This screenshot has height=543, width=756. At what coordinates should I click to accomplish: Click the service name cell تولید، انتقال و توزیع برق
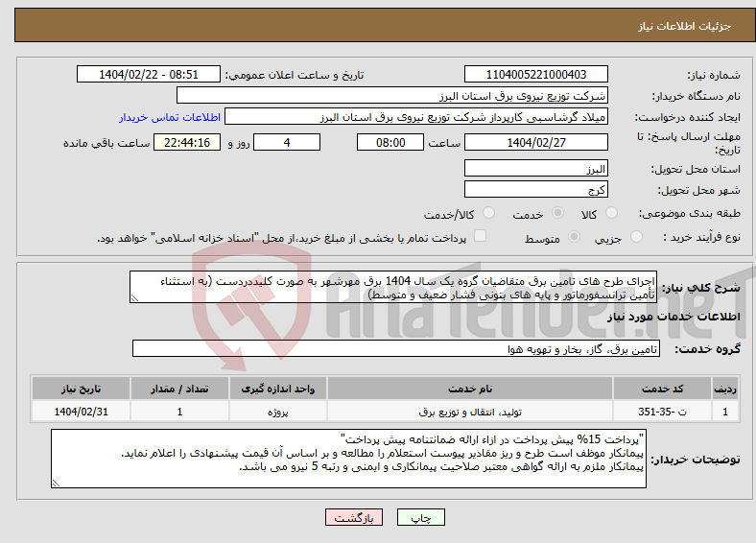coord(470,412)
